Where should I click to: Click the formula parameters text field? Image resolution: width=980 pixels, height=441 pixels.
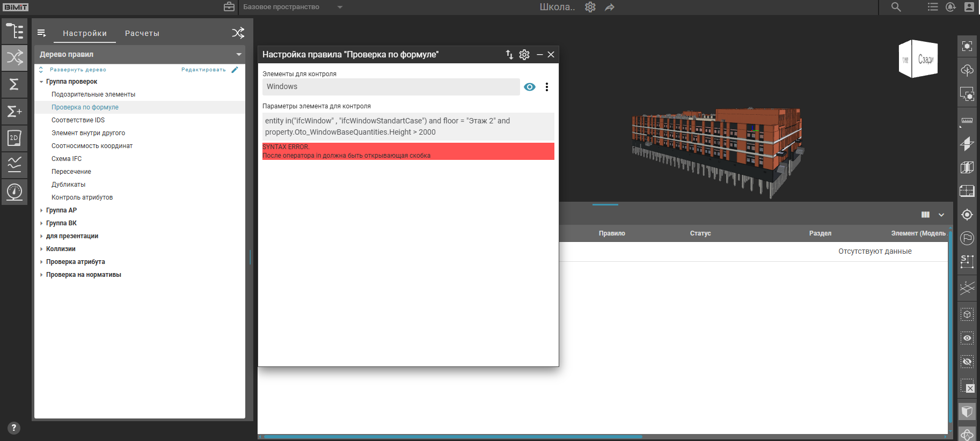[x=408, y=127]
